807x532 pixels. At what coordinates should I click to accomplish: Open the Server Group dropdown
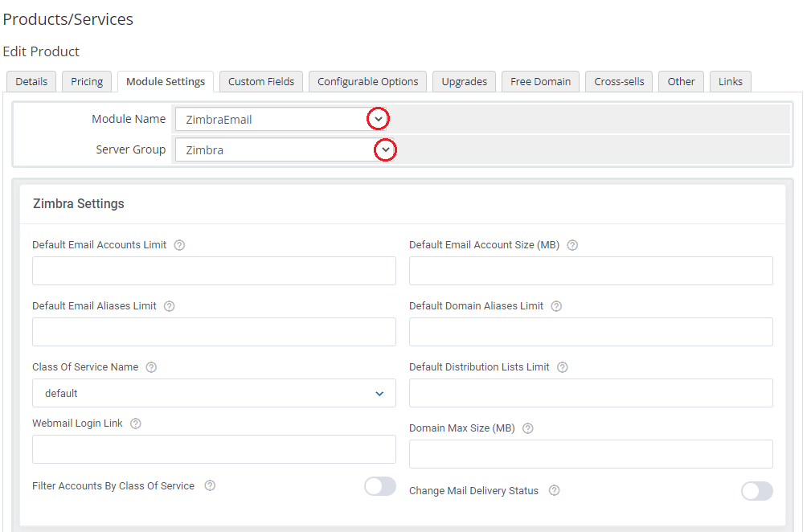pos(285,149)
